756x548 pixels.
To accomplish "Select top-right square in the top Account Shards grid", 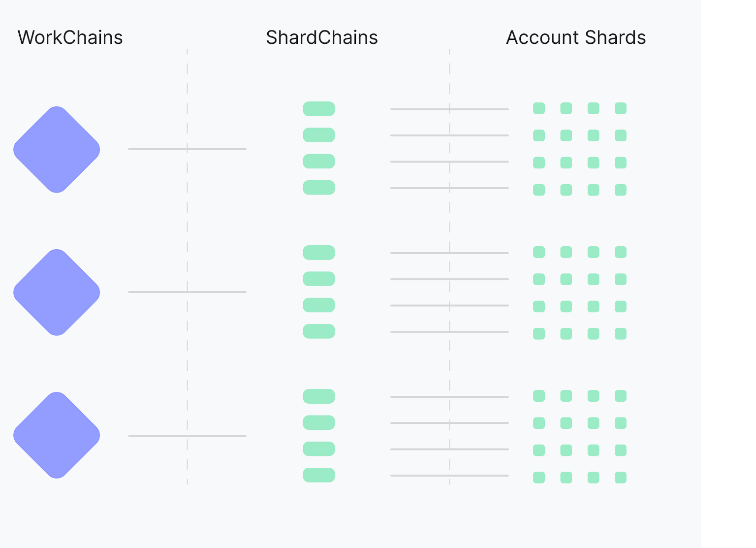I will [x=621, y=108].
